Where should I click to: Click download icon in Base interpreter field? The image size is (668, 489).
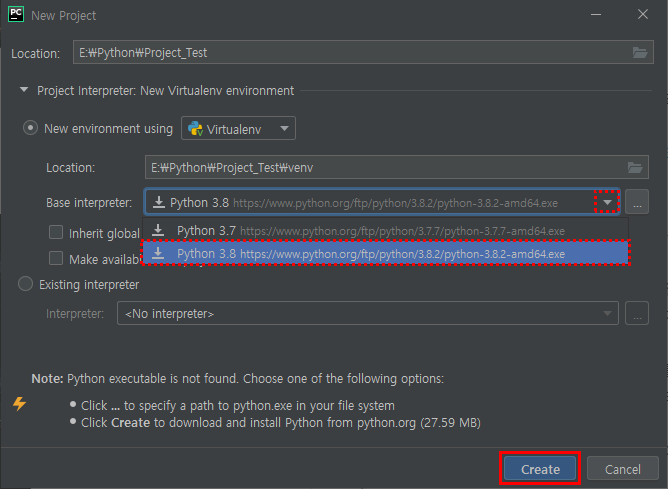pyautogui.click(x=159, y=202)
